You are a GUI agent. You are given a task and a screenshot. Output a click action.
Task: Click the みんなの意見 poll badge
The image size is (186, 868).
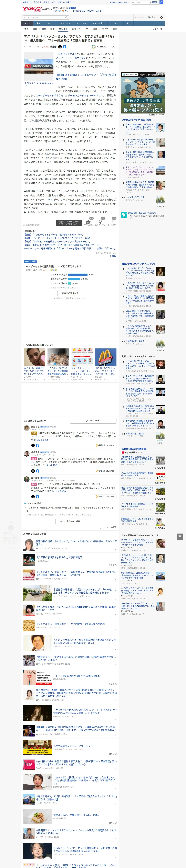30,261
